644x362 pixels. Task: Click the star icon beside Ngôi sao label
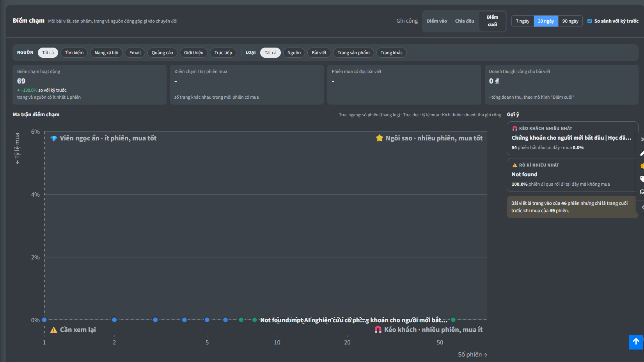(379, 138)
